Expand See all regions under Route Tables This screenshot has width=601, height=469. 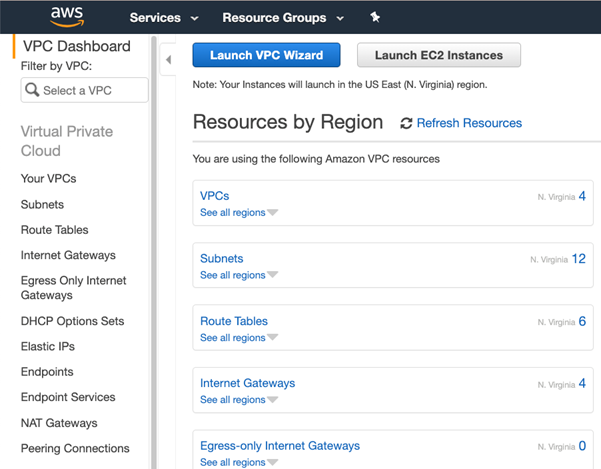(x=239, y=338)
